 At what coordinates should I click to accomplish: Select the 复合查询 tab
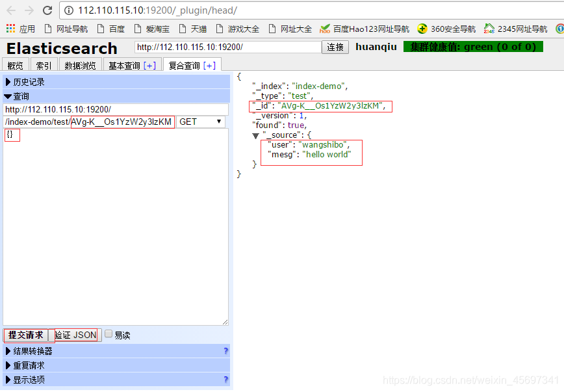pyautogui.click(x=184, y=66)
